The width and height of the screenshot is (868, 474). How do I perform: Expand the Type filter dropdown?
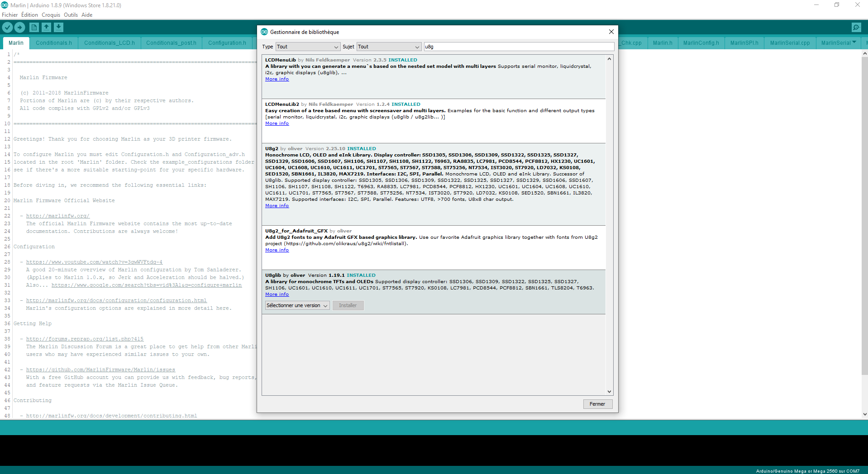pos(308,47)
